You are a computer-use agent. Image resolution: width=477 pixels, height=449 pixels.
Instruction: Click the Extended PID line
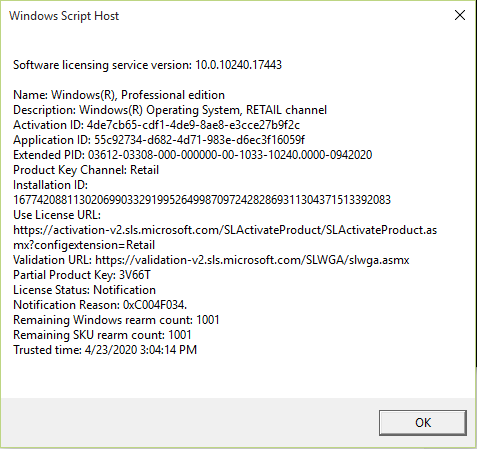point(193,155)
